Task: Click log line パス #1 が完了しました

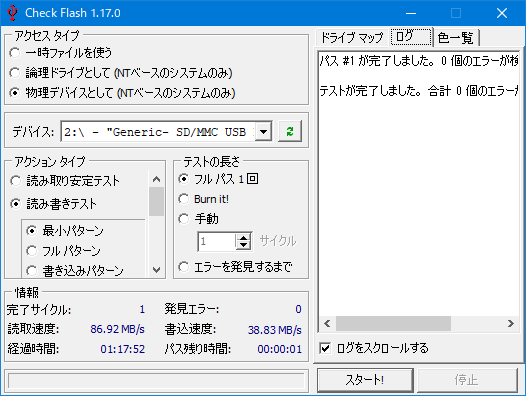Action: (x=419, y=61)
